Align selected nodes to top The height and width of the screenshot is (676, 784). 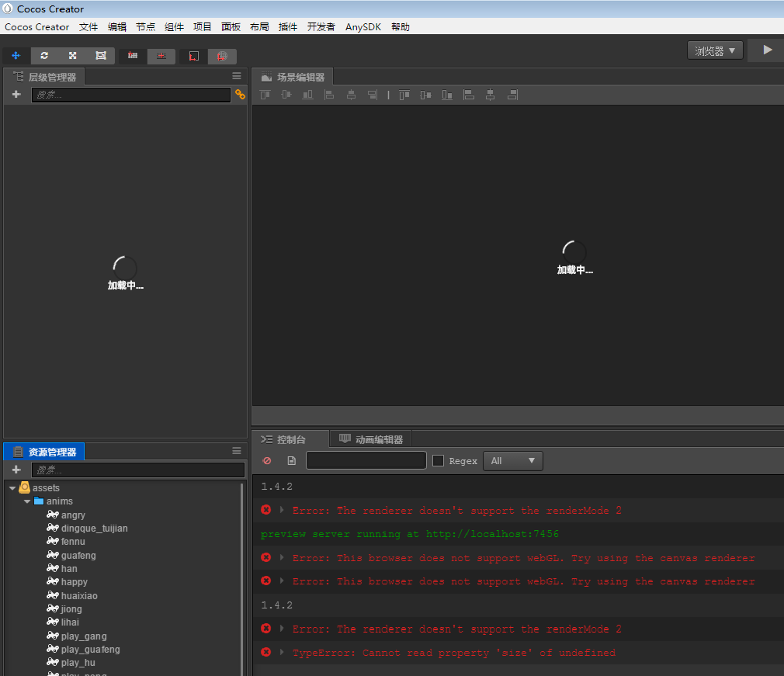tap(265, 95)
